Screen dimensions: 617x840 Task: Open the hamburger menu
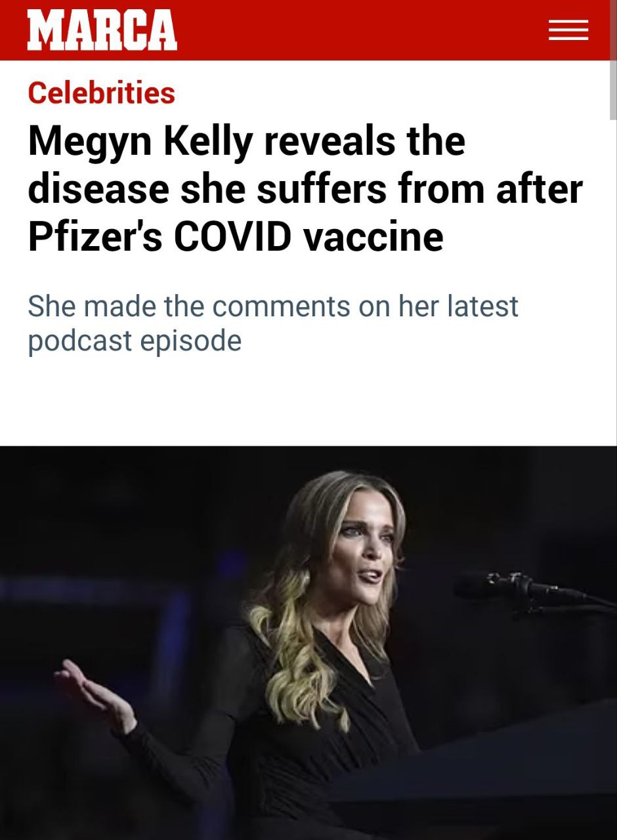tap(568, 30)
